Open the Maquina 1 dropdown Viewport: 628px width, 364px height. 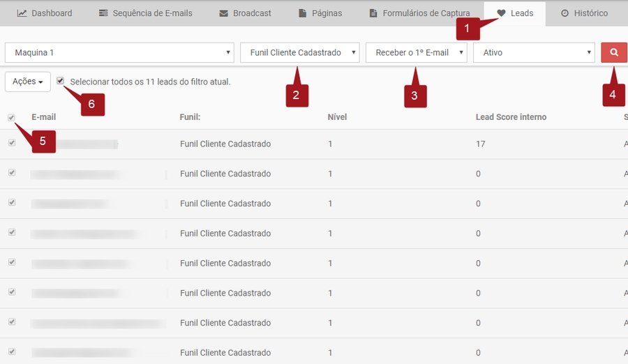[x=119, y=52]
